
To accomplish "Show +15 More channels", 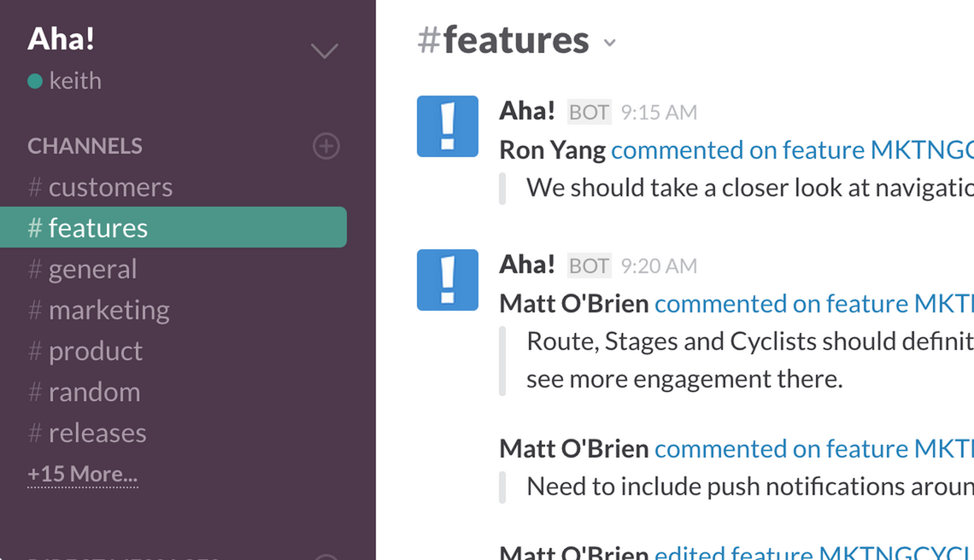I will [x=83, y=475].
